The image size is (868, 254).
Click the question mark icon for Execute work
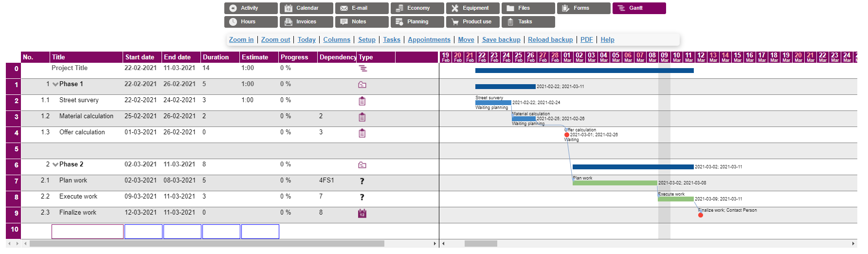(x=362, y=197)
